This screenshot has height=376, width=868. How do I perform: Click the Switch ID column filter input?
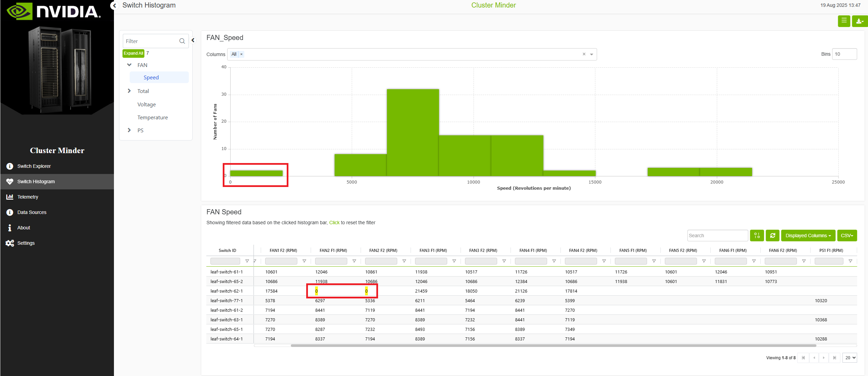coord(225,261)
